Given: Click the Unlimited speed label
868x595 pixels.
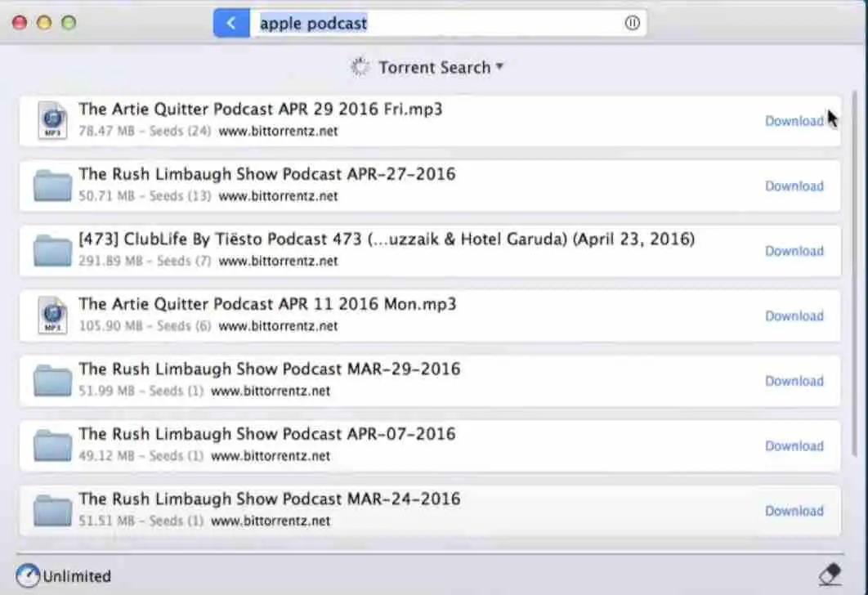Looking at the screenshot, I should tap(76, 576).
